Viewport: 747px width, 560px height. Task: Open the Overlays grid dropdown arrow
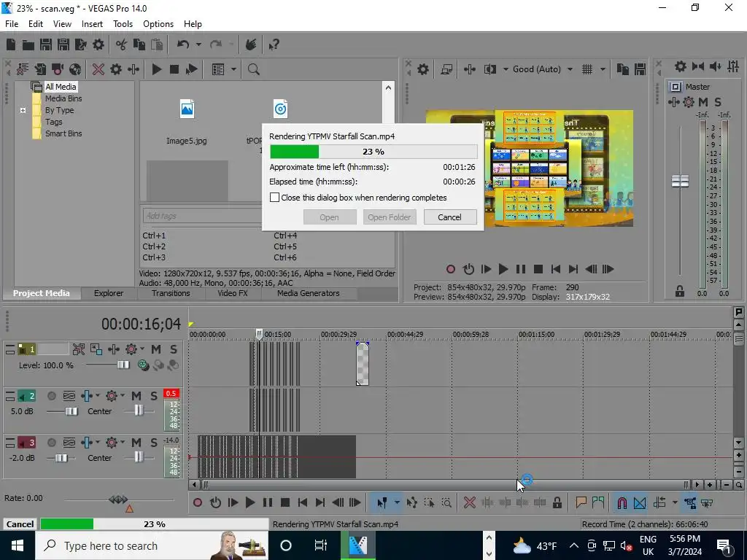pyautogui.click(x=603, y=69)
